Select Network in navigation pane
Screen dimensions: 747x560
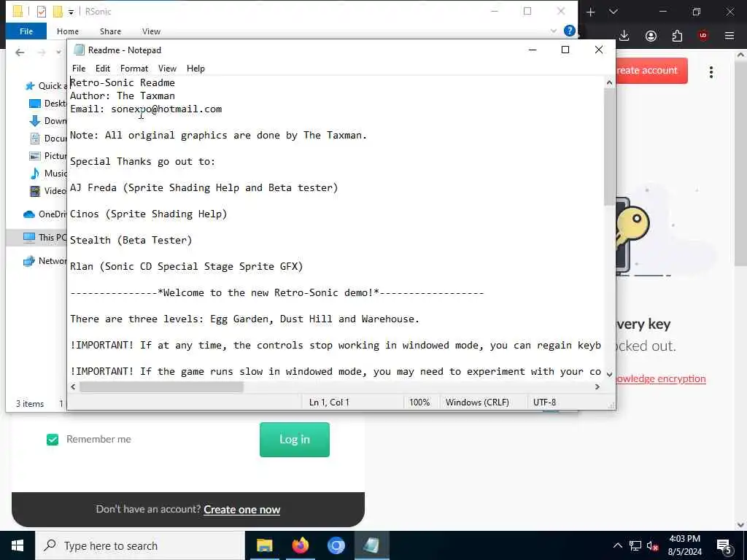click(44, 261)
